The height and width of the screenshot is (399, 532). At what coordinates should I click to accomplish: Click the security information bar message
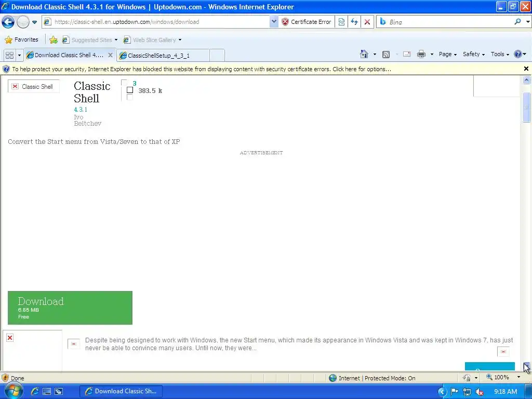[x=202, y=69]
